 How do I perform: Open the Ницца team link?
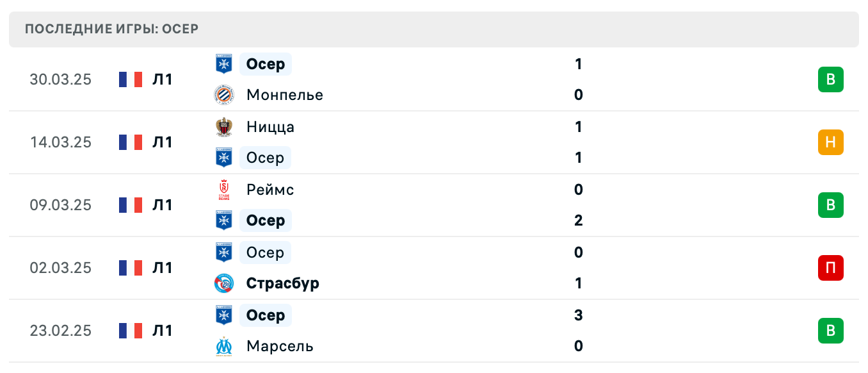tap(270, 127)
